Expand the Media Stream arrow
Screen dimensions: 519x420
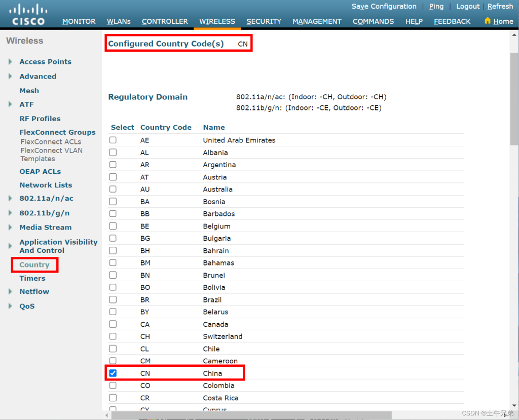click(x=10, y=227)
